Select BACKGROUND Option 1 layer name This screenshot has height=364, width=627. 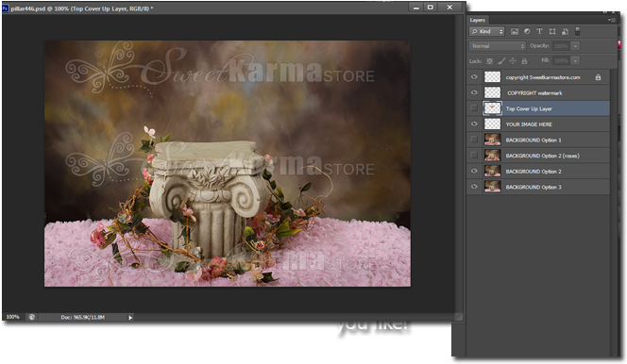click(534, 141)
